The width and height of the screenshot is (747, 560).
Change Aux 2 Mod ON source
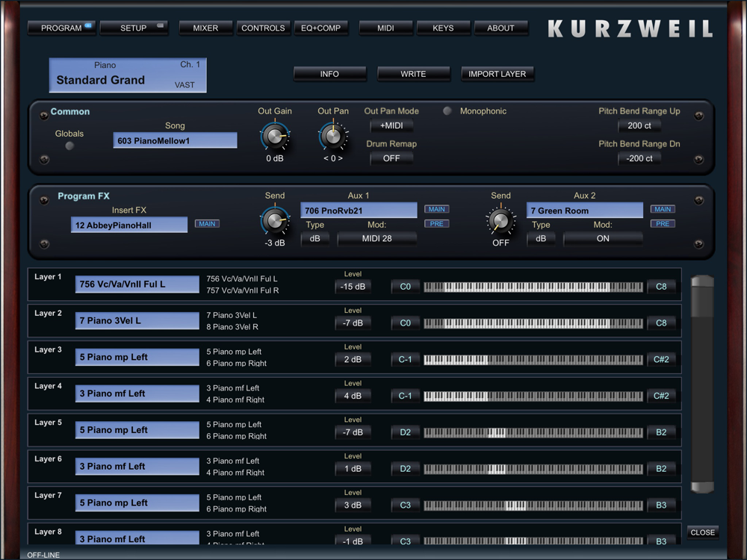click(603, 239)
